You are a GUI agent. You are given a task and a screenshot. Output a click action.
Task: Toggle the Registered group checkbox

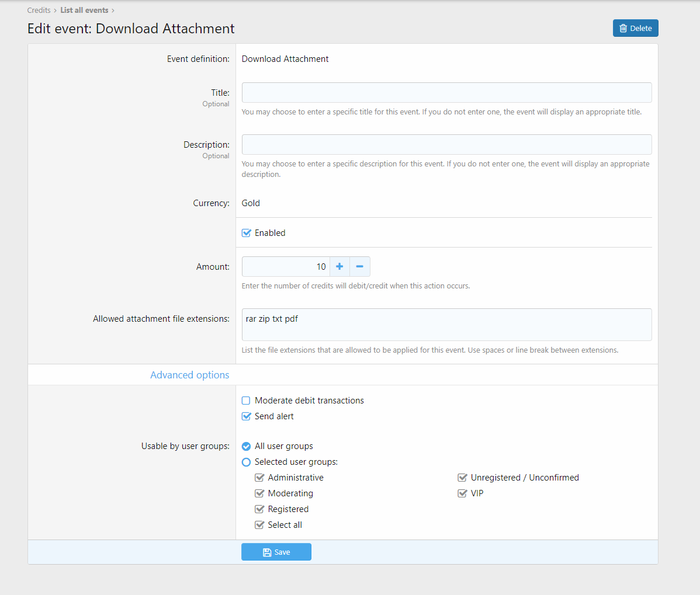click(x=260, y=509)
